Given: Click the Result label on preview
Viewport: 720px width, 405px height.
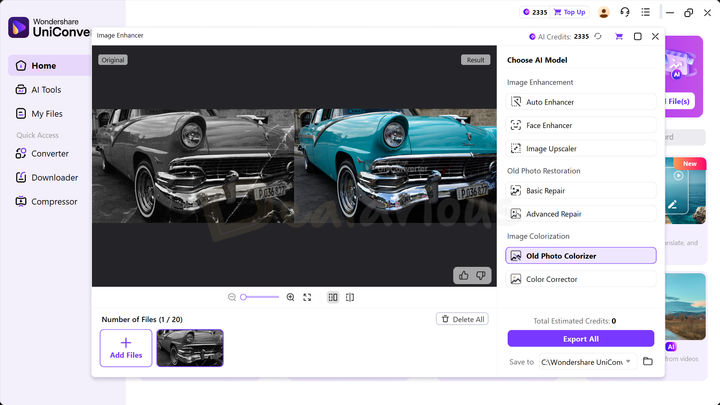Looking at the screenshot, I should click(476, 60).
